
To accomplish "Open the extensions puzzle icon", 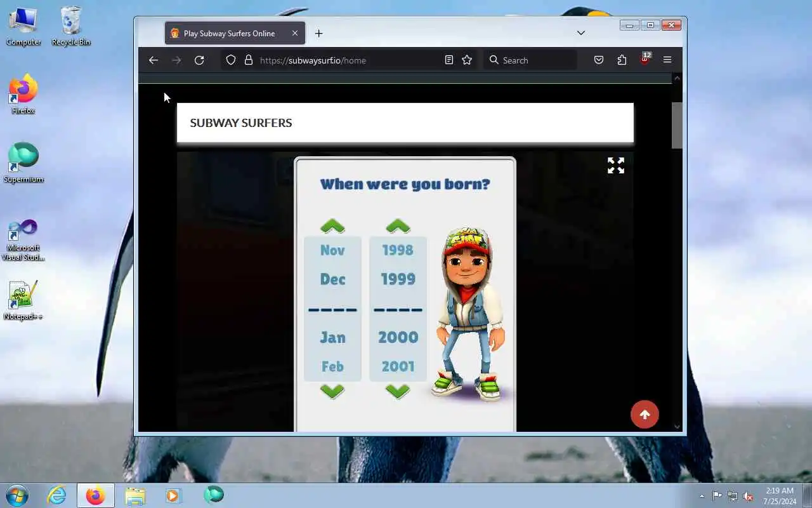I will point(622,60).
